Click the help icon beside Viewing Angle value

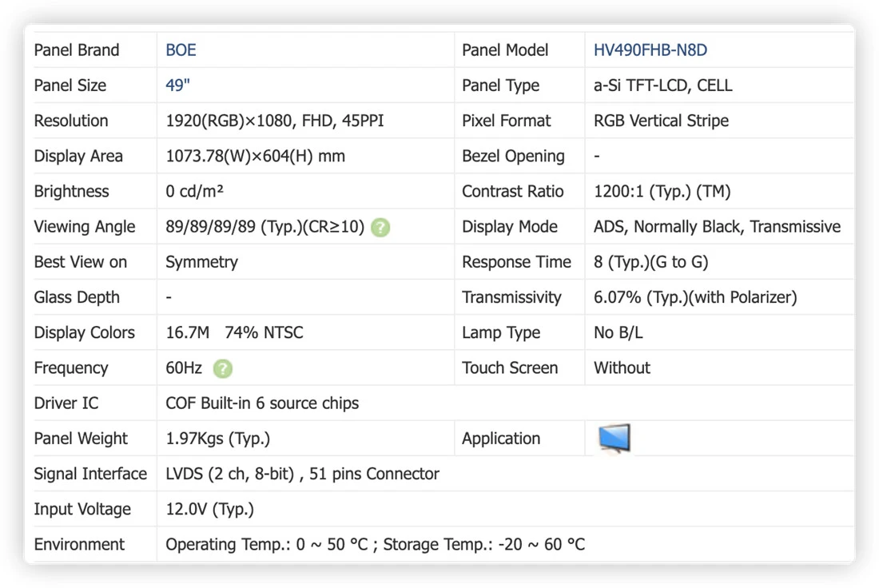380,227
